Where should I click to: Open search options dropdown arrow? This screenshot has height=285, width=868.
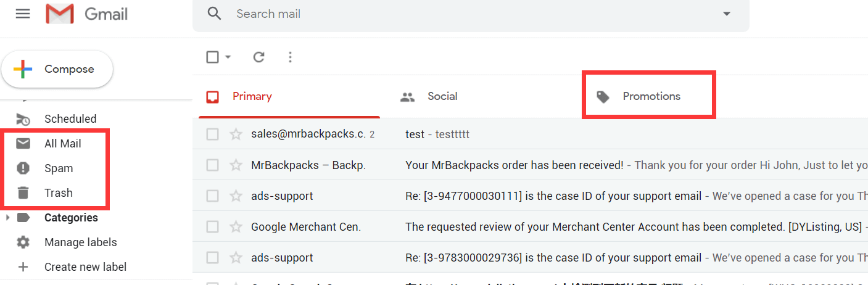[727, 14]
